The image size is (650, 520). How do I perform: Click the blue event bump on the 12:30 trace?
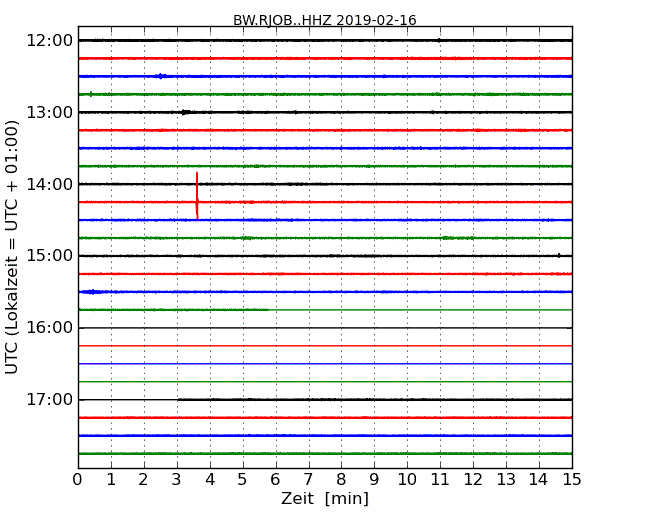161,76
